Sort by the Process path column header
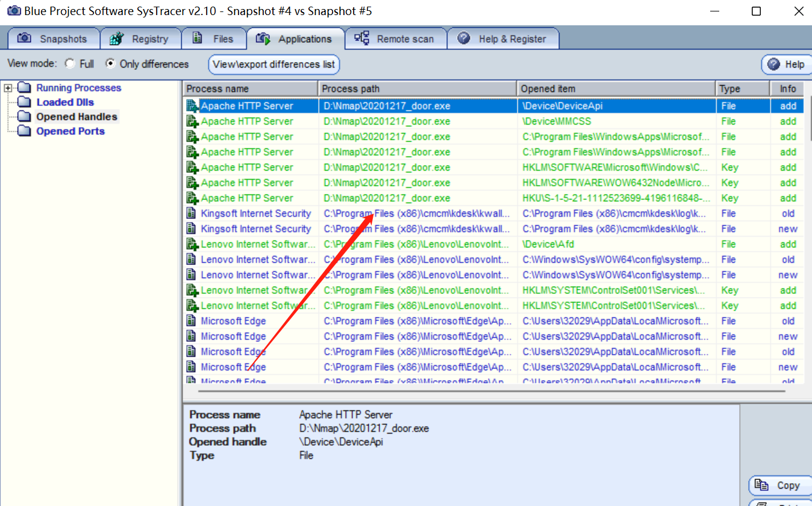This screenshot has width=812, height=506. (417, 89)
